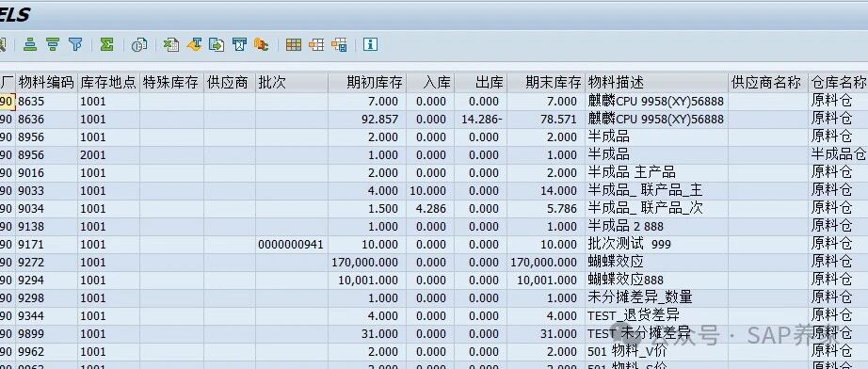Click opening stock value 1.500
The width and height of the screenshot is (868, 369).
(x=366, y=209)
